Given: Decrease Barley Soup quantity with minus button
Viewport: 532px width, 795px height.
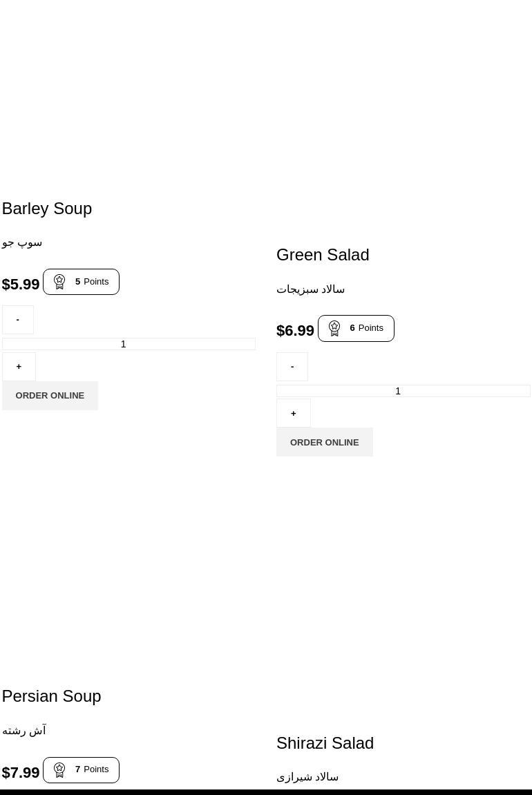Looking at the screenshot, I should (18, 320).
